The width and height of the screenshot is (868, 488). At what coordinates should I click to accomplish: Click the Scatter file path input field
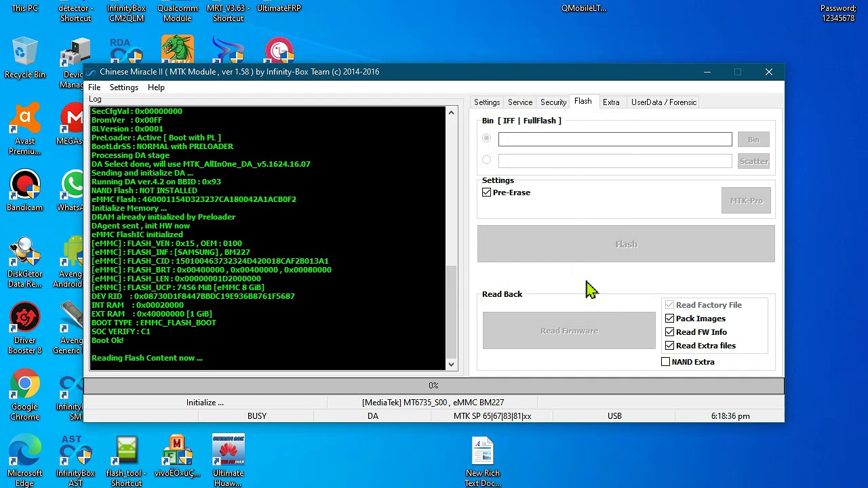(615, 161)
